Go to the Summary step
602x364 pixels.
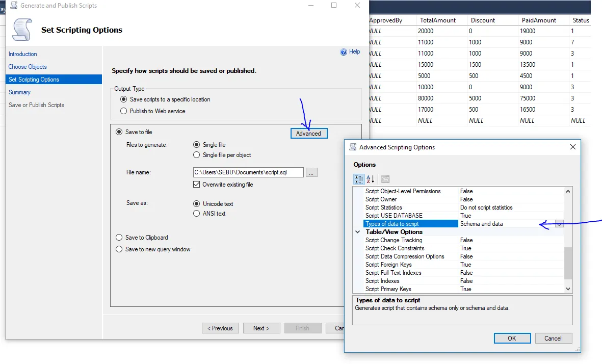coord(19,92)
